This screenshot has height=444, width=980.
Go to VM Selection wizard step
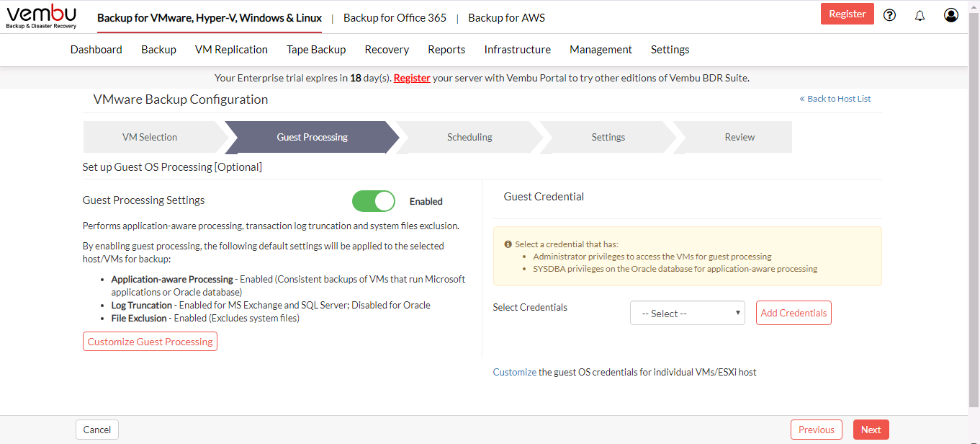tap(150, 137)
